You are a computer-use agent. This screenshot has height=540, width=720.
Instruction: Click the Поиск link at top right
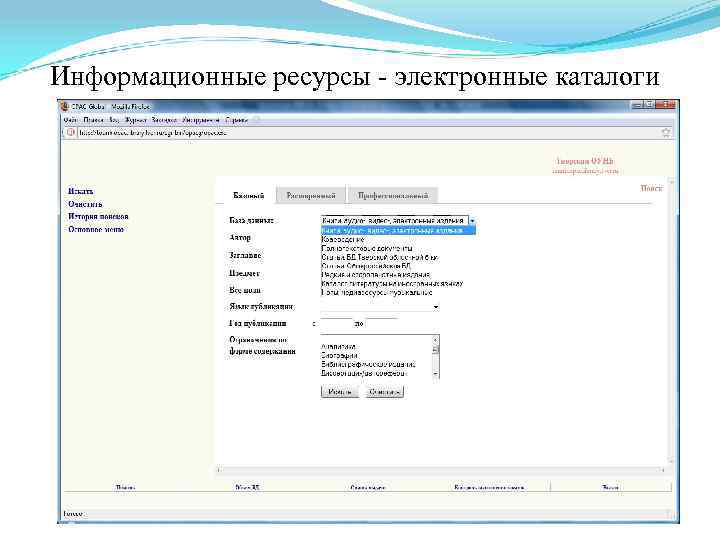click(x=652, y=188)
